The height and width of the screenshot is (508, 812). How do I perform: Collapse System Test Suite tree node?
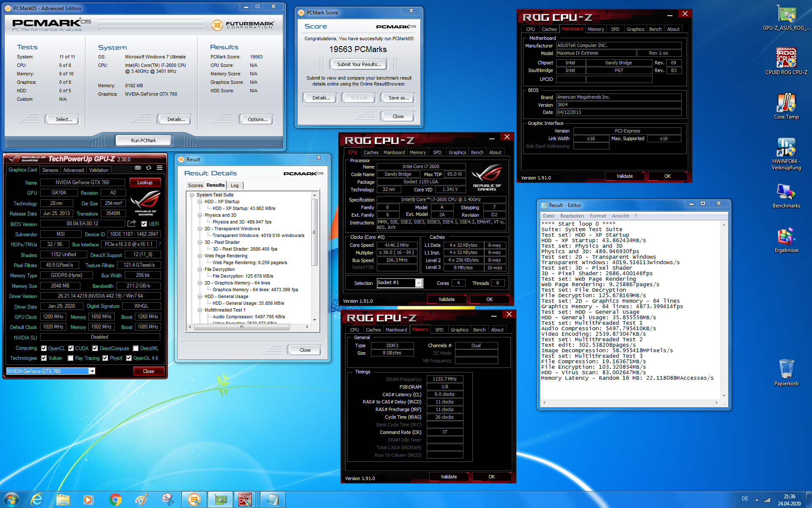(192, 195)
